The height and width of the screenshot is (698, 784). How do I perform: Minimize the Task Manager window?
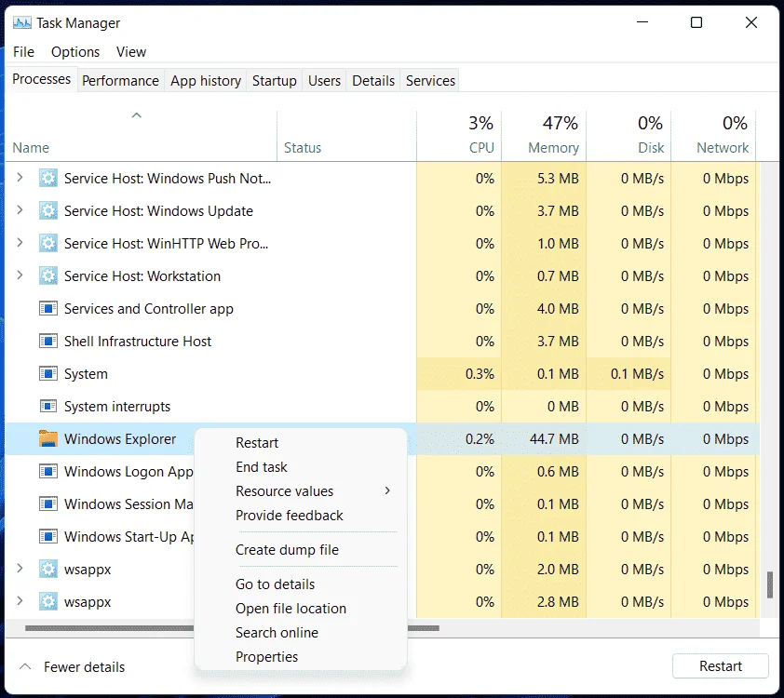pyautogui.click(x=642, y=22)
